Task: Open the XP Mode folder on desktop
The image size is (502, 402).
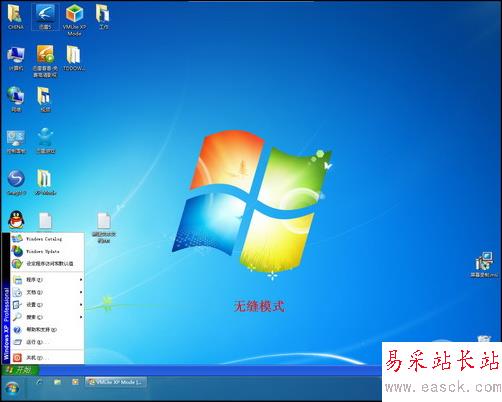Action: tap(45, 182)
